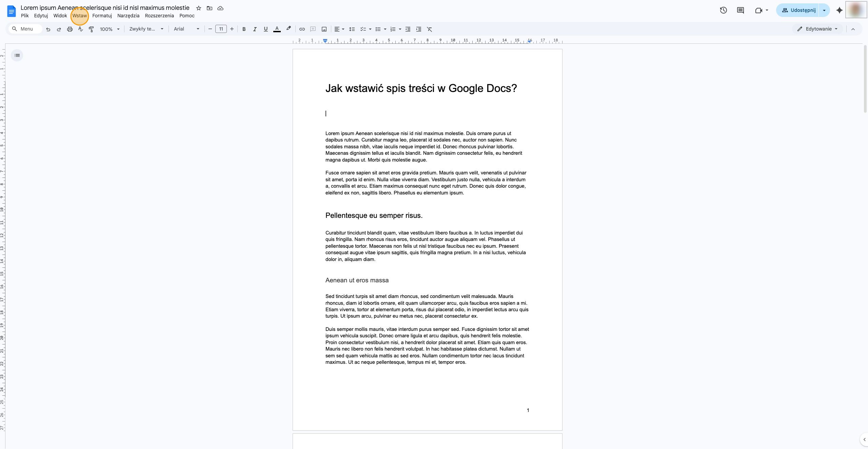The image size is (868, 449).
Task: Open the Formatuj menu
Action: [x=102, y=16]
